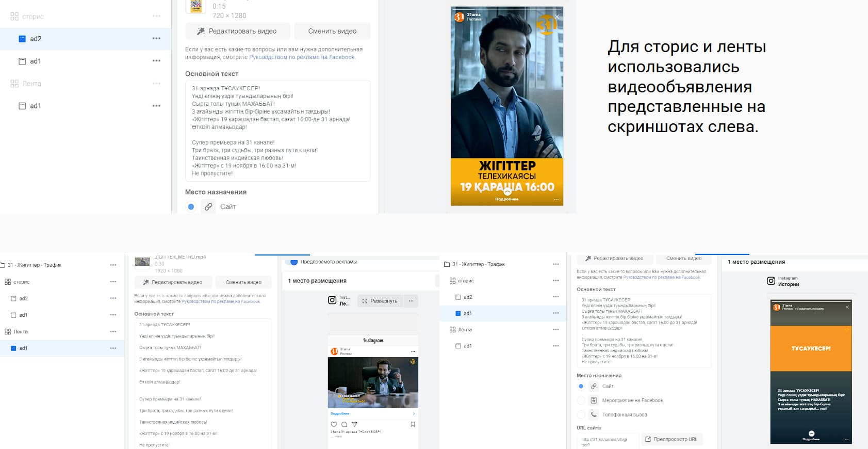Screen dimensions: 868x449
Task: Click share paper-plane icon on Instagram feed post
Action: pos(354,424)
